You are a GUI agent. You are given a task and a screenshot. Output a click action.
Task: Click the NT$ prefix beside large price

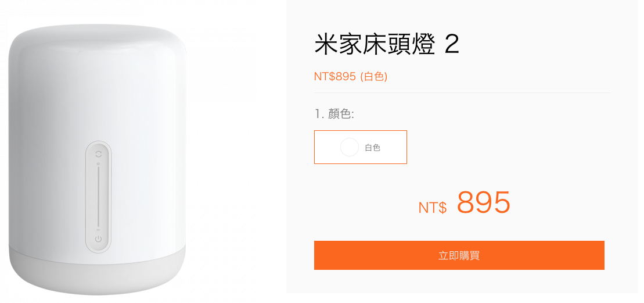pyautogui.click(x=433, y=208)
